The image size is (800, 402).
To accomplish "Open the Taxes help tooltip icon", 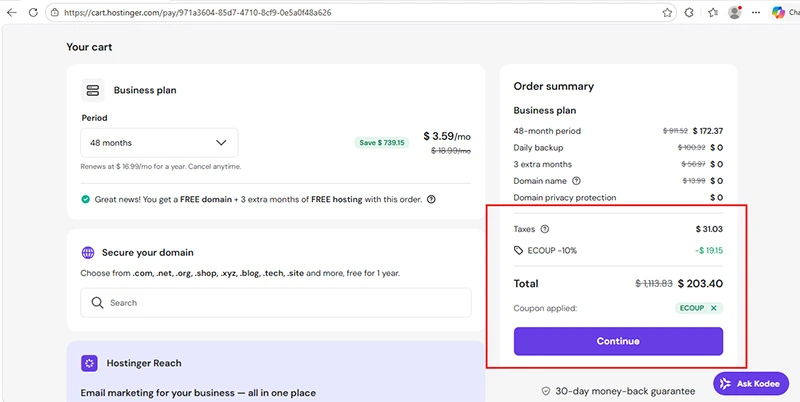I will pos(544,229).
